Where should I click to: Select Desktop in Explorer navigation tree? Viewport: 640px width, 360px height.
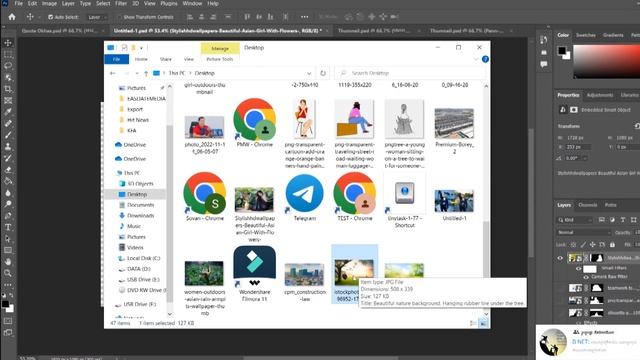137,194
